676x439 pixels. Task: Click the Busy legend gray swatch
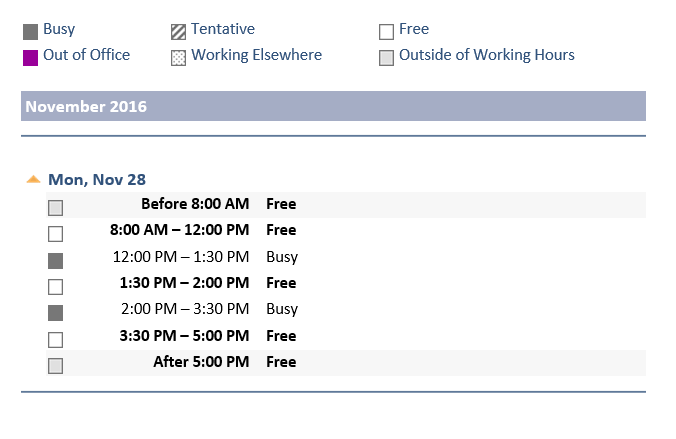coord(30,32)
